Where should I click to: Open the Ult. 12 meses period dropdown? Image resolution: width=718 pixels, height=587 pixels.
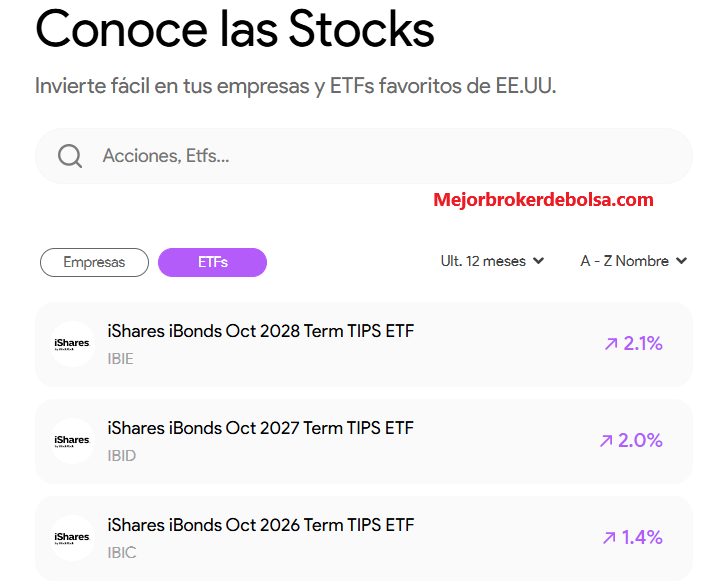[x=492, y=261]
